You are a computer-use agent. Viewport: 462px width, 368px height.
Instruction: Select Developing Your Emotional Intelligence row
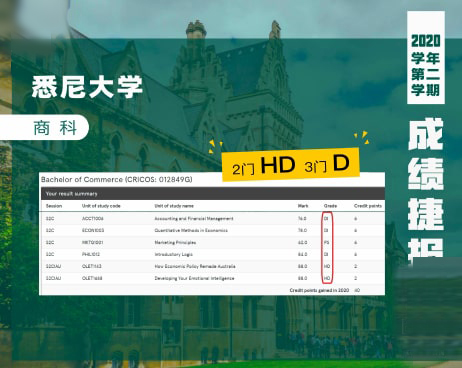212,278
